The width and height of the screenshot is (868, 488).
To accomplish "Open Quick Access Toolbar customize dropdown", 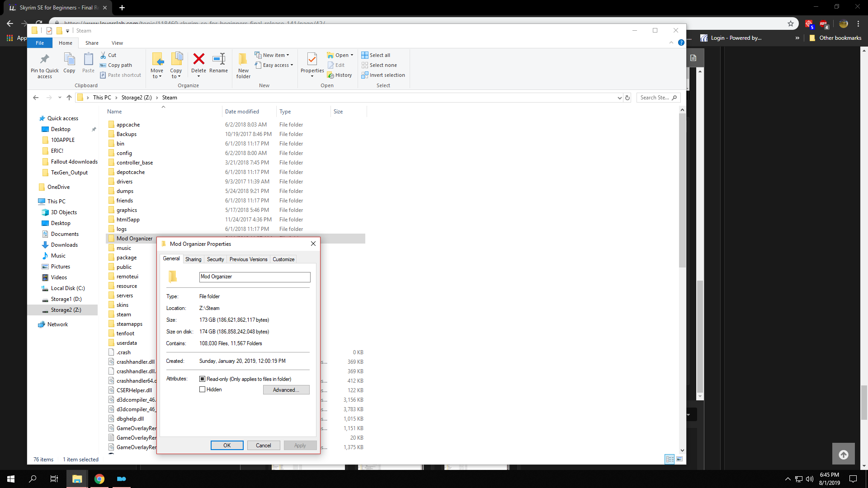I will pos(67,31).
